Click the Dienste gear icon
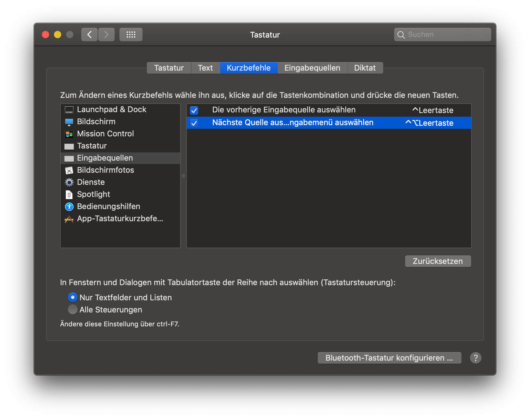Screen dimensions: 530x420 tap(69, 182)
